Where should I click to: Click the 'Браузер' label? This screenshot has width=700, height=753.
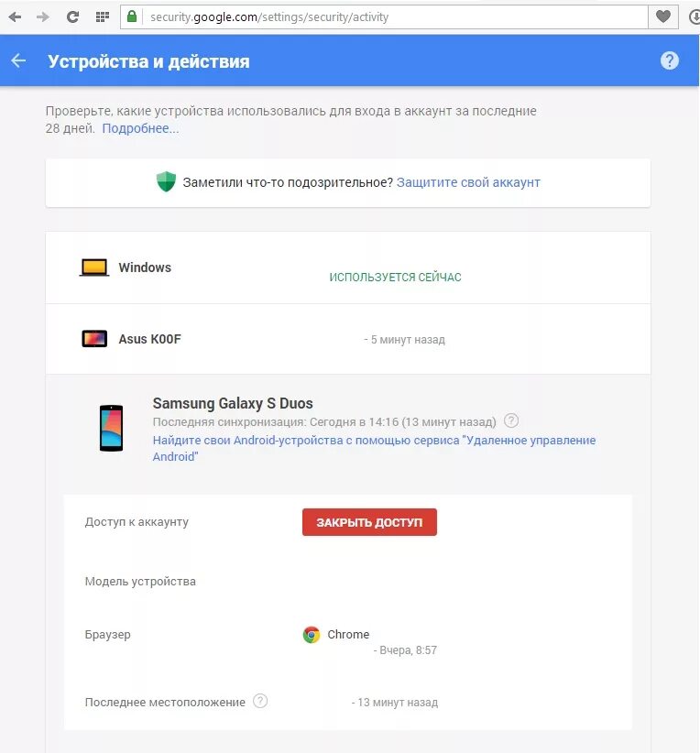pyautogui.click(x=107, y=635)
